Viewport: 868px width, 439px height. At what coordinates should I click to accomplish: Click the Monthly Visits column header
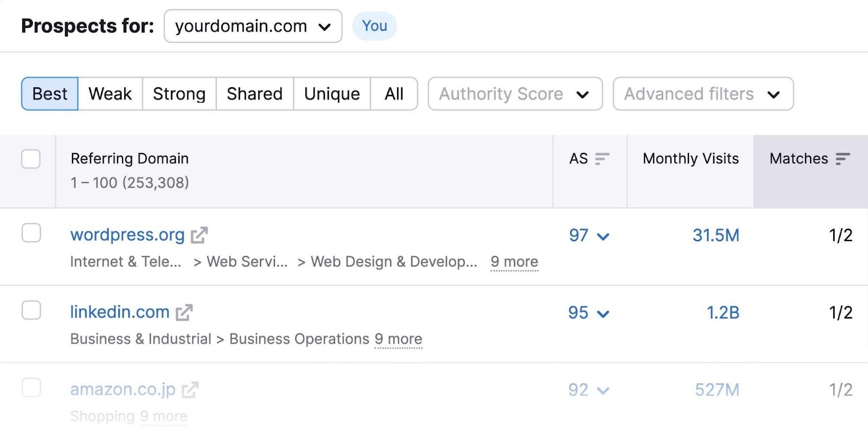[690, 158]
